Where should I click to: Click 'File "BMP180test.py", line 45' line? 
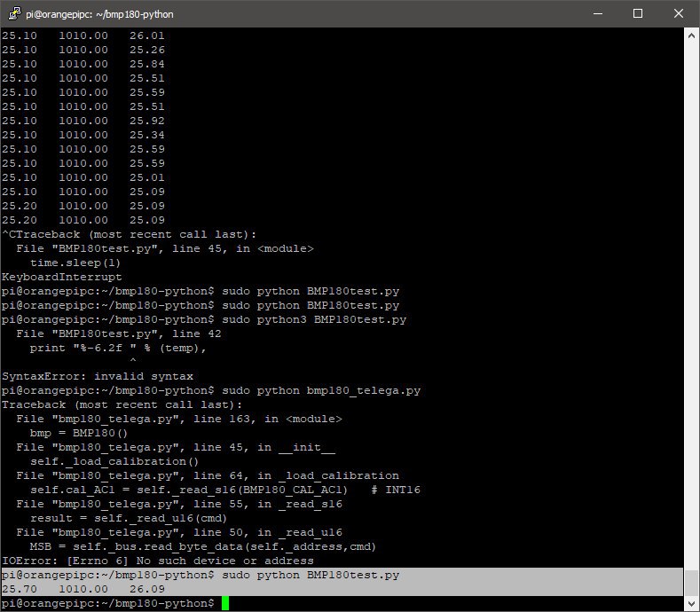pos(165,248)
